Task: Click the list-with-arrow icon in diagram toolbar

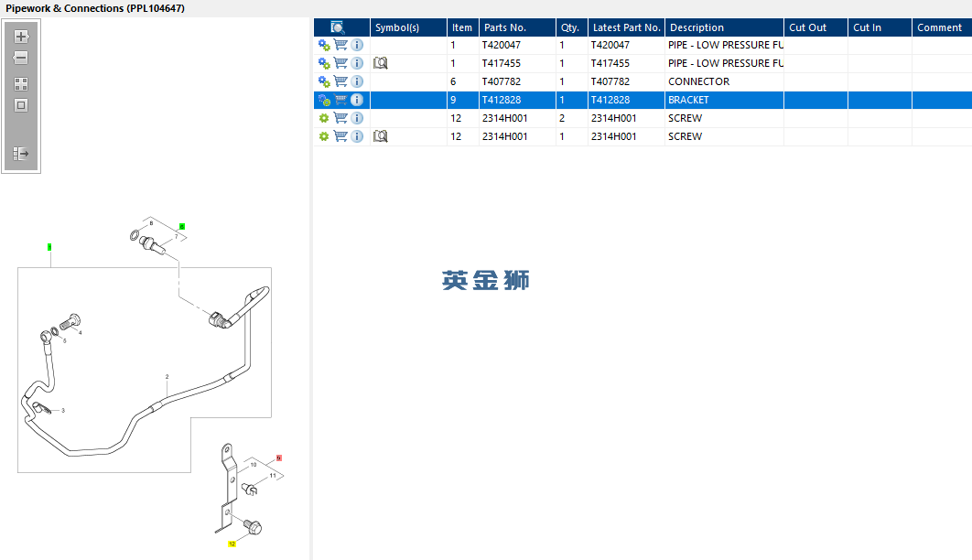Action: (x=21, y=153)
